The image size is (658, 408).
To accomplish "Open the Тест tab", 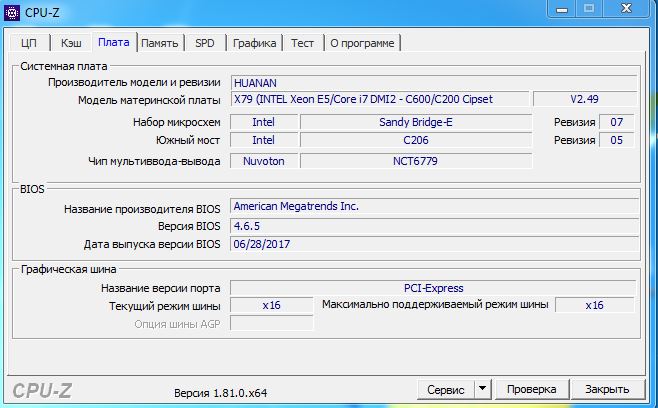I will click(302, 43).
